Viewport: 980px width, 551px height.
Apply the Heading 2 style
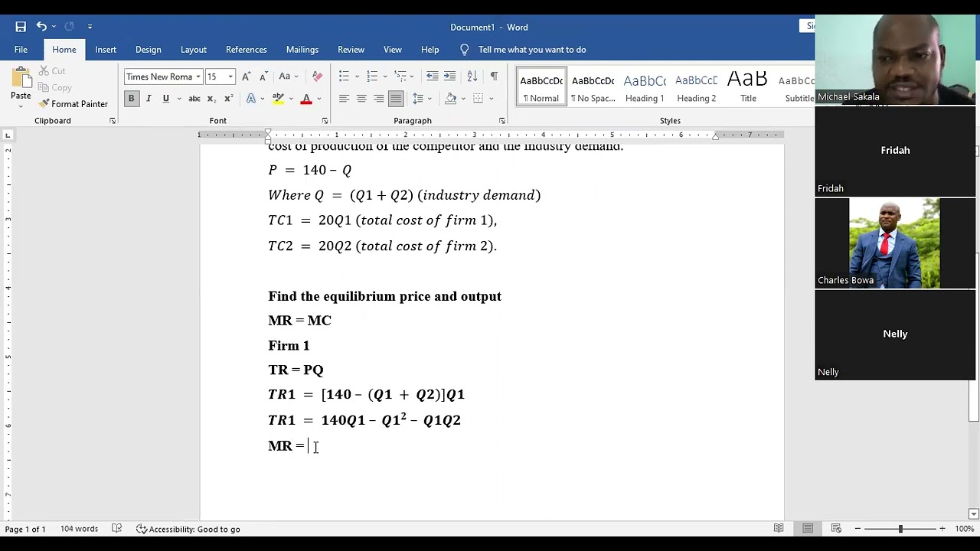pyautogui.click(x=697, y=87)
